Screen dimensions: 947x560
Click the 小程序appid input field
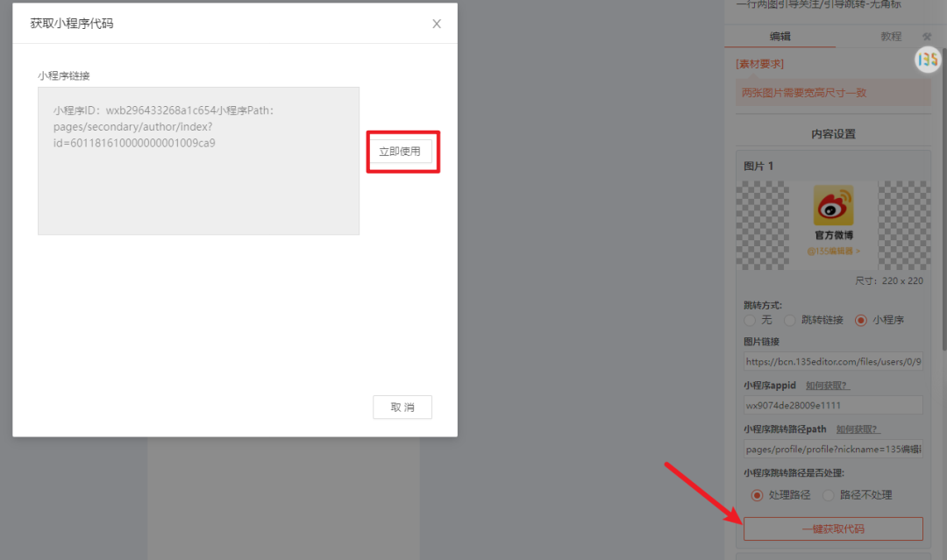click(x=833, y=405)
